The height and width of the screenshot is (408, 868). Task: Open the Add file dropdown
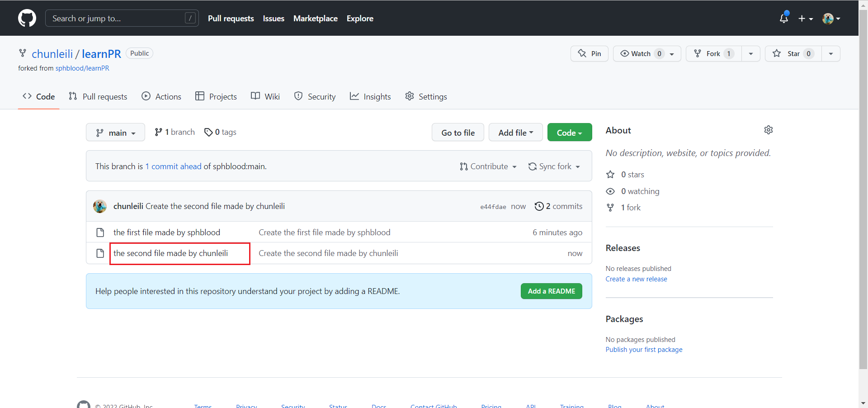pos(516,132)
